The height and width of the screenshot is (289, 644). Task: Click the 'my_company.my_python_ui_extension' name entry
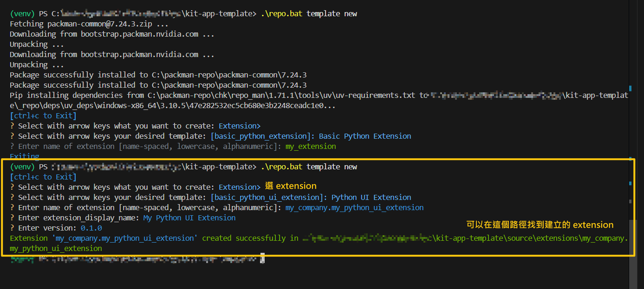coord(354,208)
